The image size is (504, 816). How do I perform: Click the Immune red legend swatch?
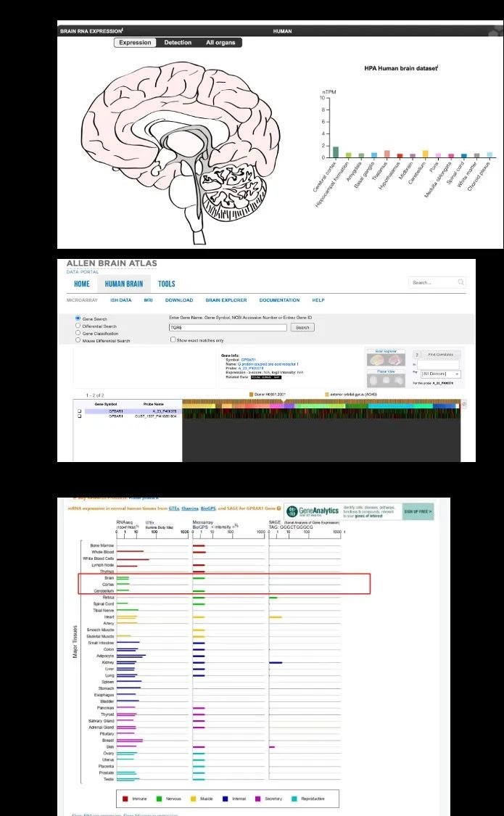[x=125, y=799]
